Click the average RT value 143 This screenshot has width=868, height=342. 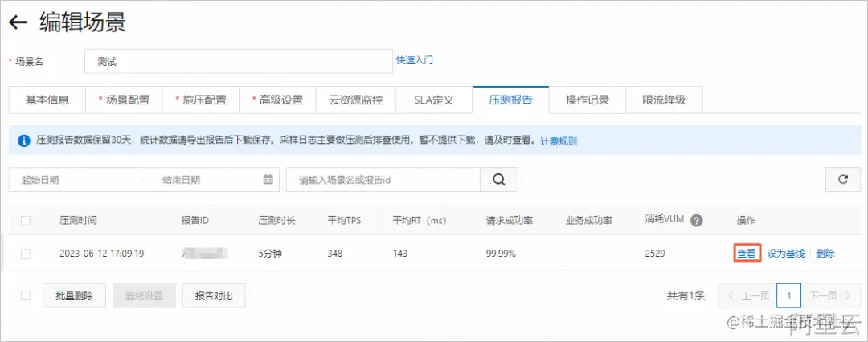click(x=400, y=254)
